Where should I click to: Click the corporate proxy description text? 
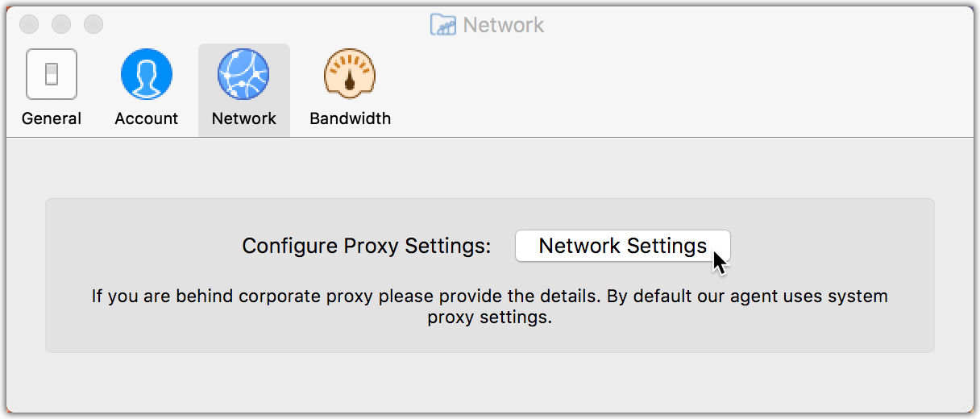click(489, 297)
